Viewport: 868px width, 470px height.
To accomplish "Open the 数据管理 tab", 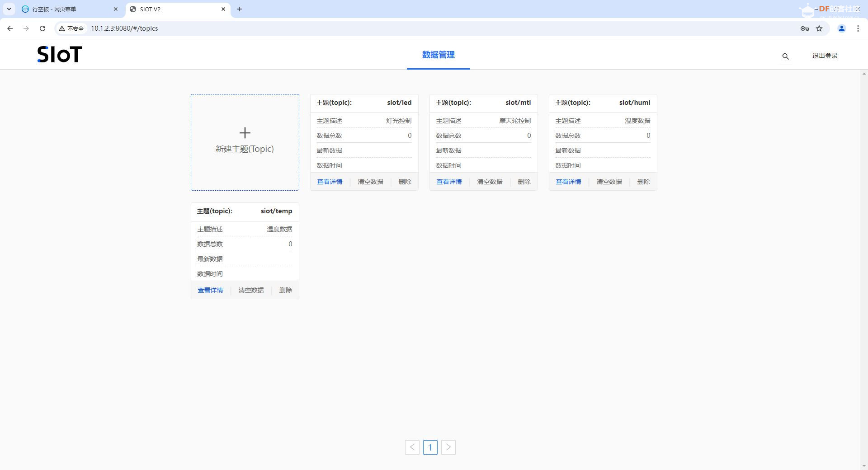I will [x=439, y=55].
